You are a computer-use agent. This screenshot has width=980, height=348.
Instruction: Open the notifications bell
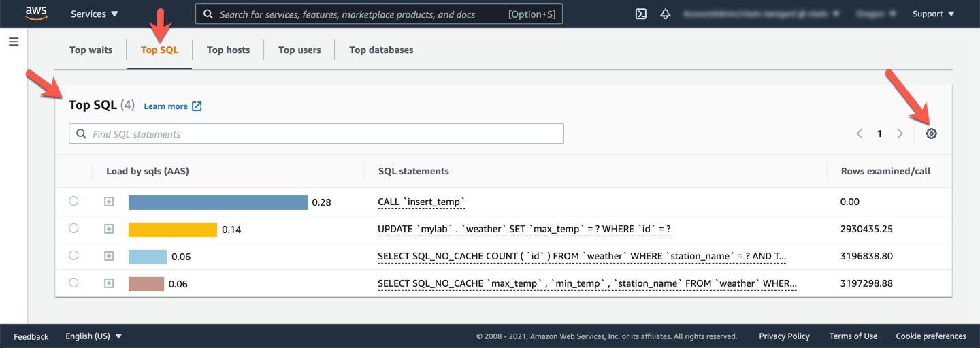[666, 14]
